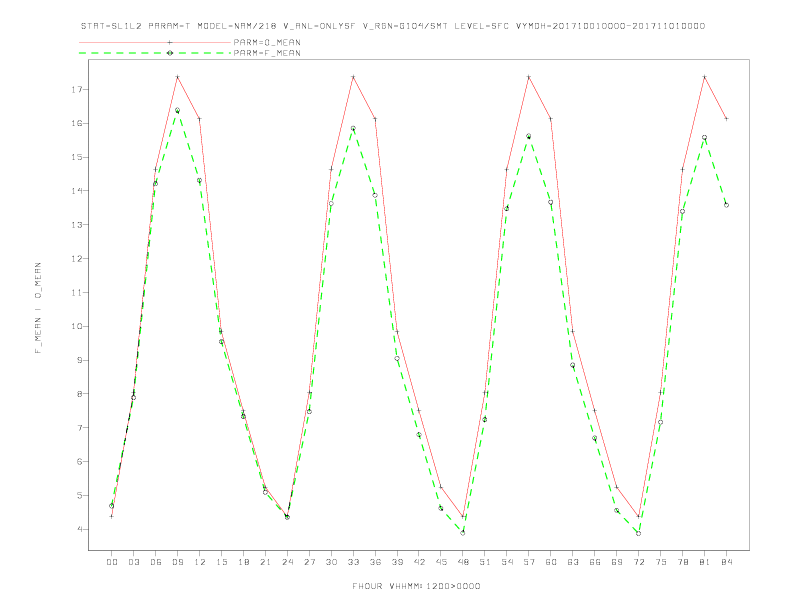Click x-axis tick label 84
The height and width of the screenshot is (612, 792).
point(726,562)
